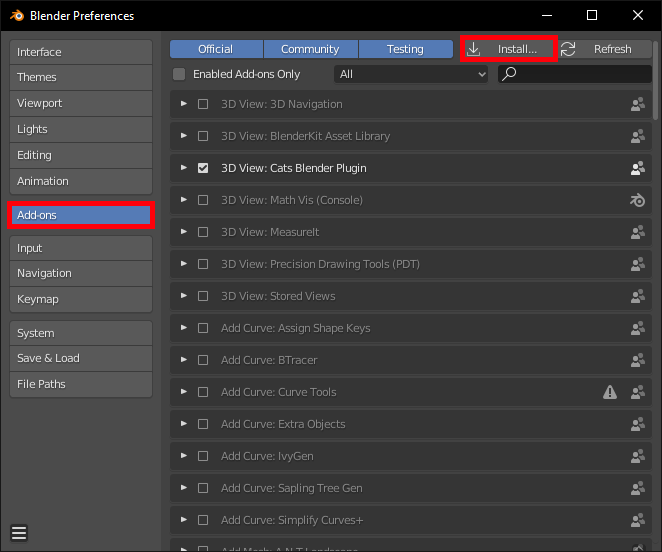The image size is (662, 552).
Task: Expand Math Vis (Console) details
Action: tap(184, 199)
